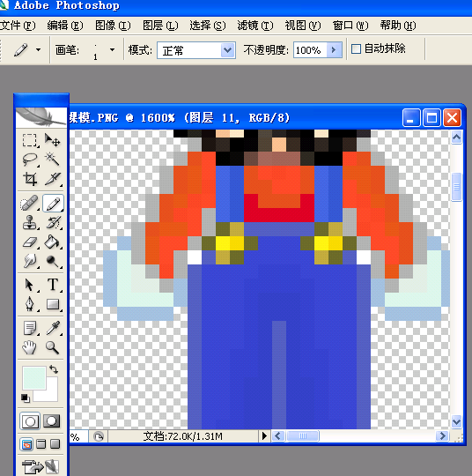The width and height of the screenshot is (472, 476).
Task: Click the horizontal scrollbar right arrow
Action: 442,436
